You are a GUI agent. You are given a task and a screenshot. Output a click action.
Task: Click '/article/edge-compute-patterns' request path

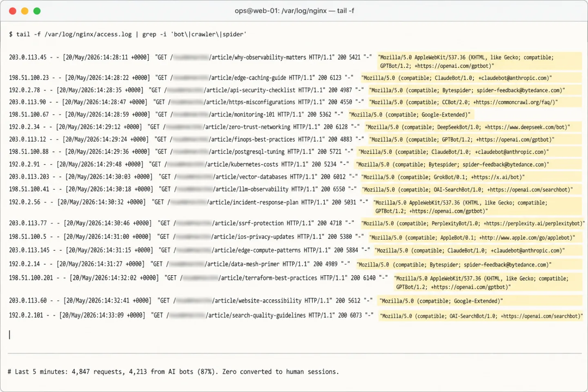click(256, 250)
